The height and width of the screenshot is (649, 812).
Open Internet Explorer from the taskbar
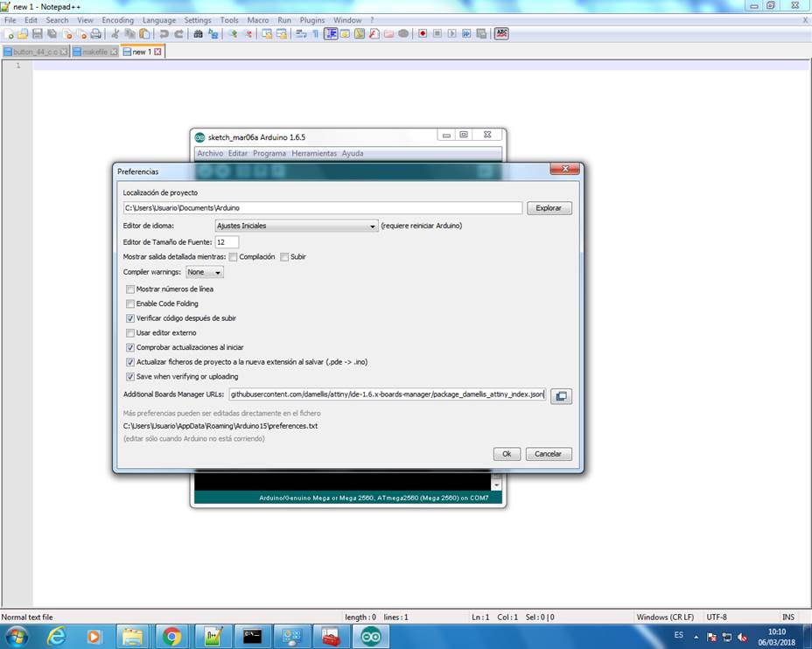[56, 636]
